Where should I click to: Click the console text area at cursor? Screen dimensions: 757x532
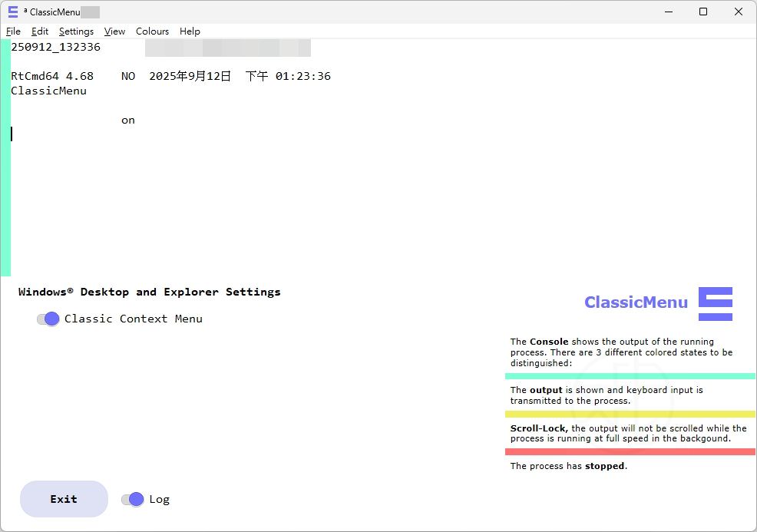(12, 134)
